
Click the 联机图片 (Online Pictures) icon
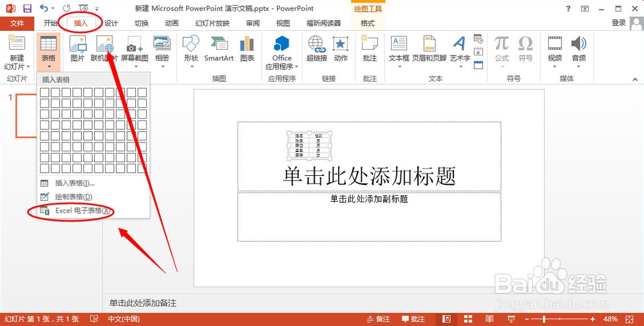104,44
